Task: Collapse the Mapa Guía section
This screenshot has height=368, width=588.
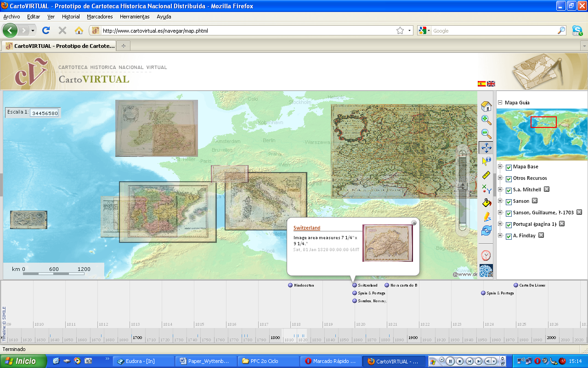Action: [500, 103]
